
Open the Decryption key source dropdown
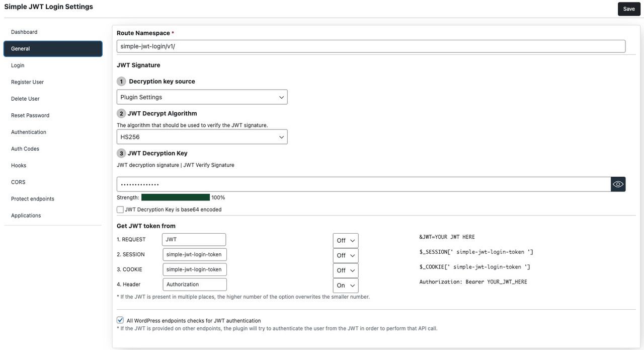pos(202,97)
